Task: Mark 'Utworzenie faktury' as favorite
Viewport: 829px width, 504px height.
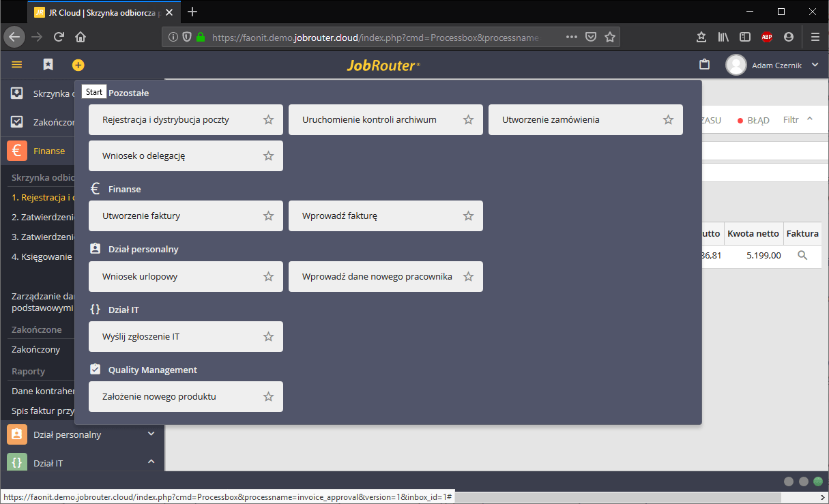Action: pyautogui.click(x=267, y=216)
